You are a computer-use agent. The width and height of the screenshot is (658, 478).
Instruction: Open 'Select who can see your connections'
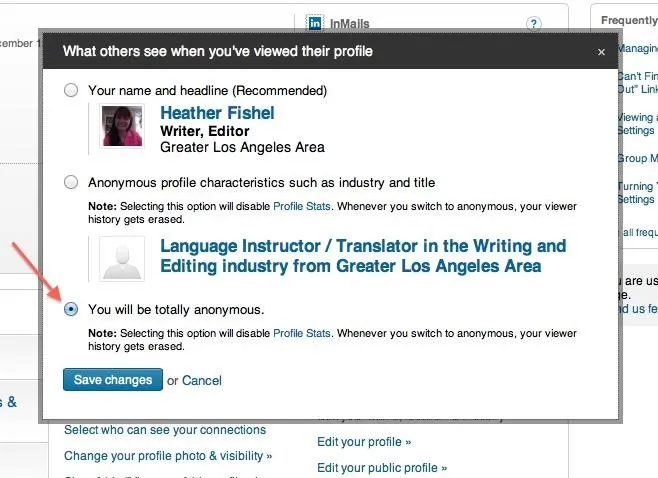click(165, 430)
